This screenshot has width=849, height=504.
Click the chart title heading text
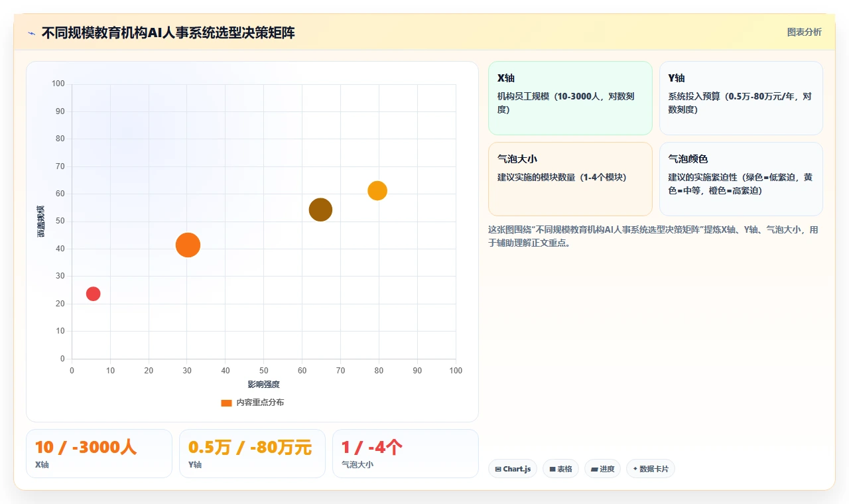pyautogui.click(x=168, y=33)
